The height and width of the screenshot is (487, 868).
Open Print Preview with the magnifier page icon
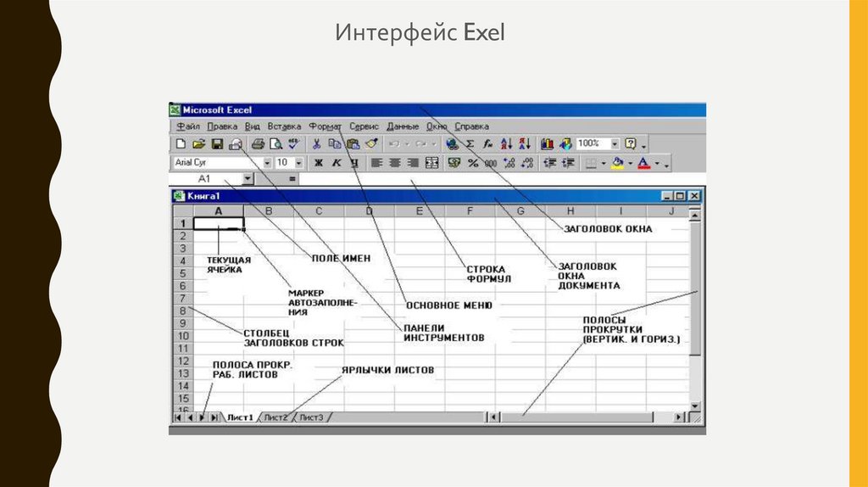275,144
